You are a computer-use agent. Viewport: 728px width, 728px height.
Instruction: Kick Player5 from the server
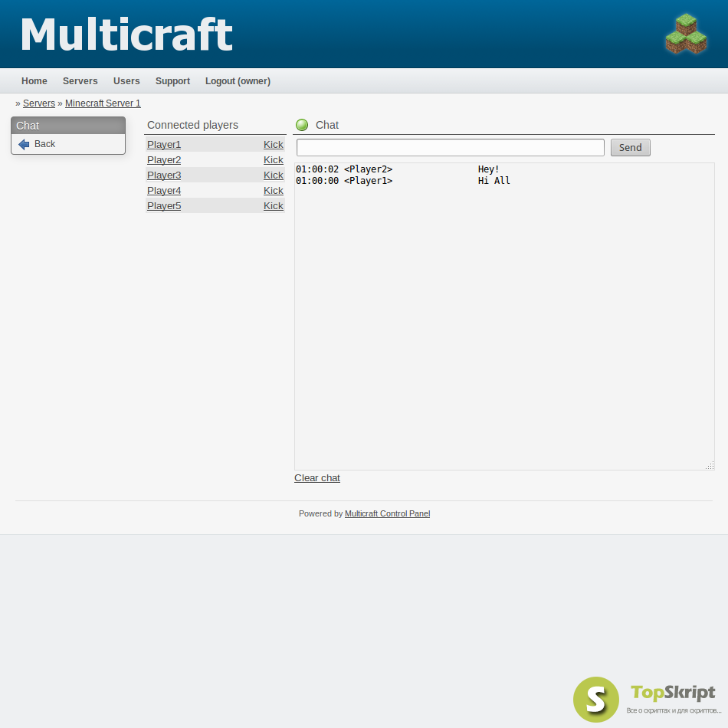(274, 205)
